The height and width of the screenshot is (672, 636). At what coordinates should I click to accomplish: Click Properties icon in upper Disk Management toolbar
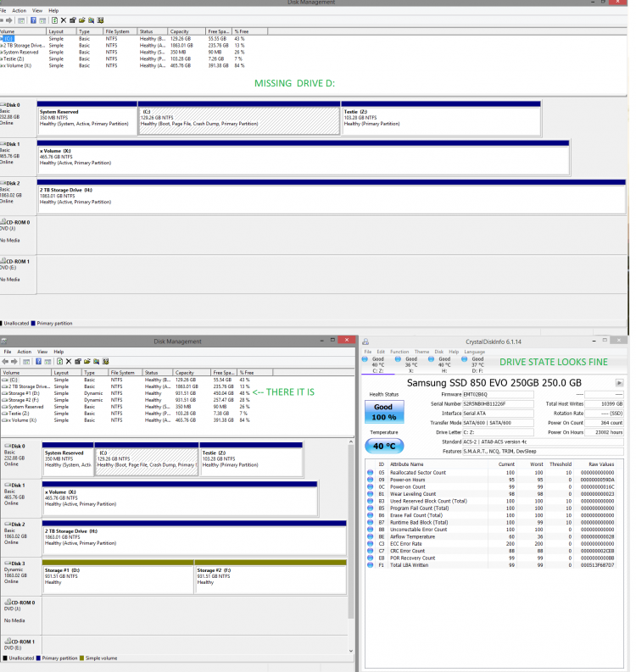click(x=72, y=20)
